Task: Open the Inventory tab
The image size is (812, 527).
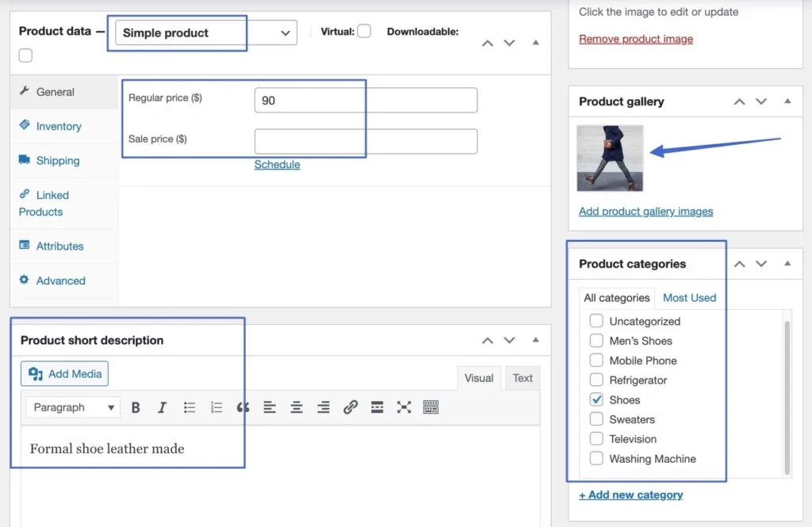Action: click(x=58, y=126)
